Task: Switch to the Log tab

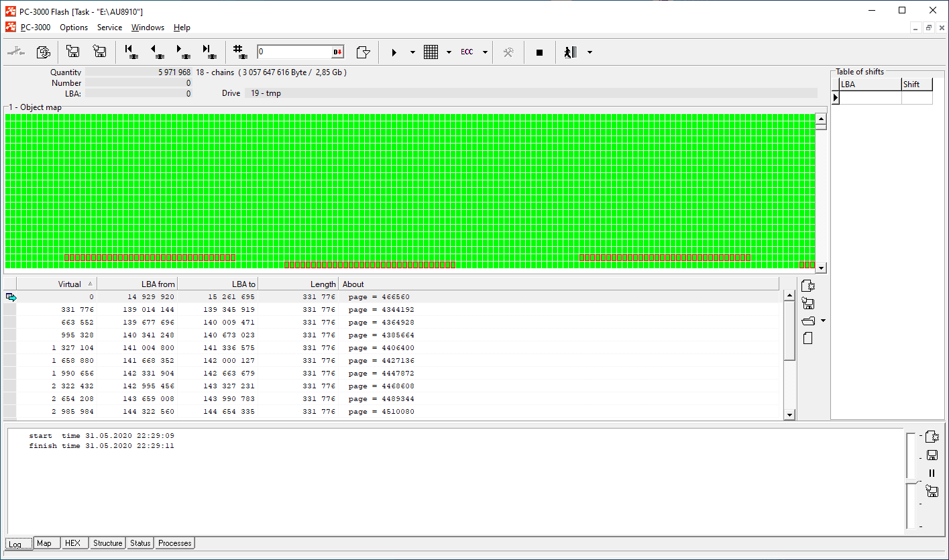Action: [x=19, y=544]
